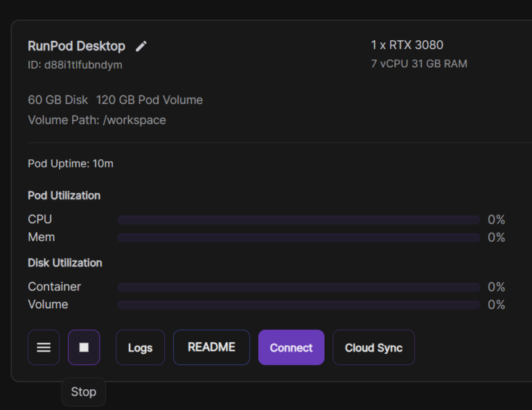Click the Container disk utilization bar

coord(298,287)
